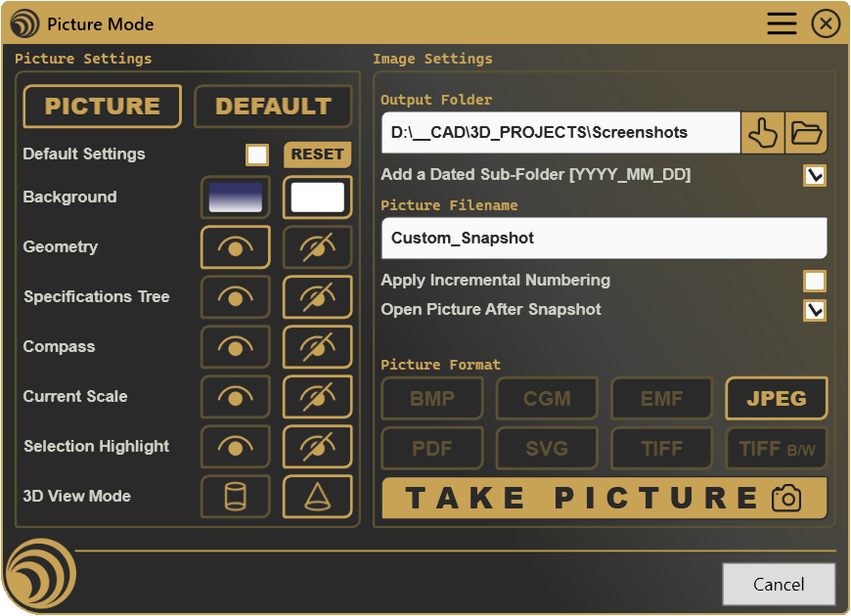Hide Specifications Tree with crossed-eye icon

(x=318, y=297)
